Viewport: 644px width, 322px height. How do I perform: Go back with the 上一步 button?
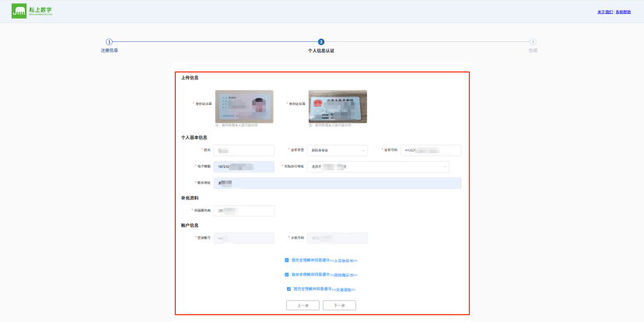[x=303, y=306]
